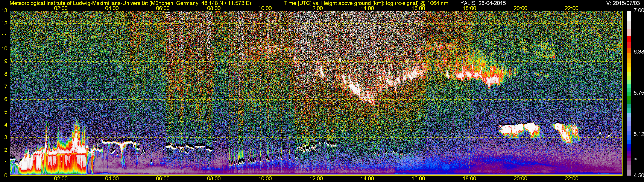Select the 16:00 label on the top time axis
Screen dimensions: 644x182
tap(418, 8)
